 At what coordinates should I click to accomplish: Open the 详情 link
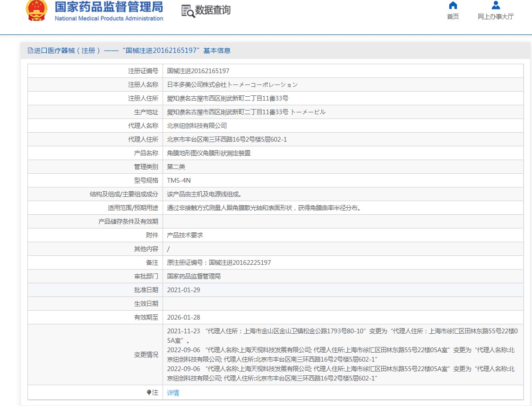click(x=173, y=392)
